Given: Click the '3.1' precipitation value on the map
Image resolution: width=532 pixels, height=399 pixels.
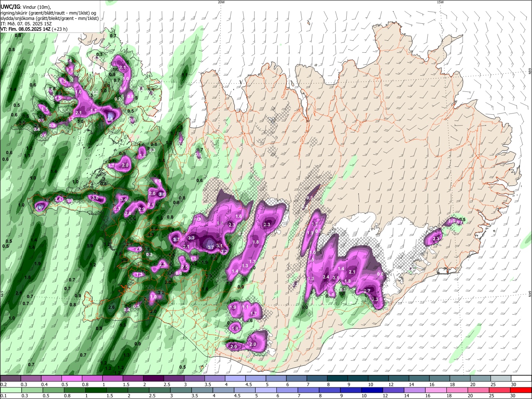Looking at the screenshot, I should point(219,246).
